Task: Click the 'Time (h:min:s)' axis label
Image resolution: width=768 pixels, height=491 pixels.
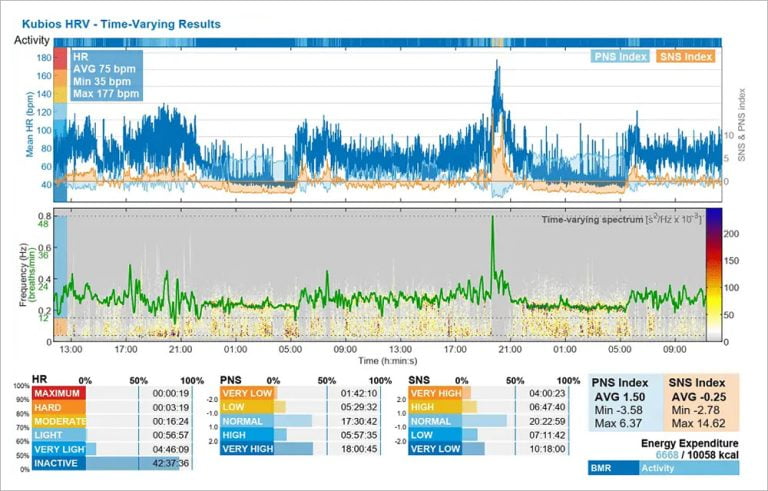Action: (387, 361)
